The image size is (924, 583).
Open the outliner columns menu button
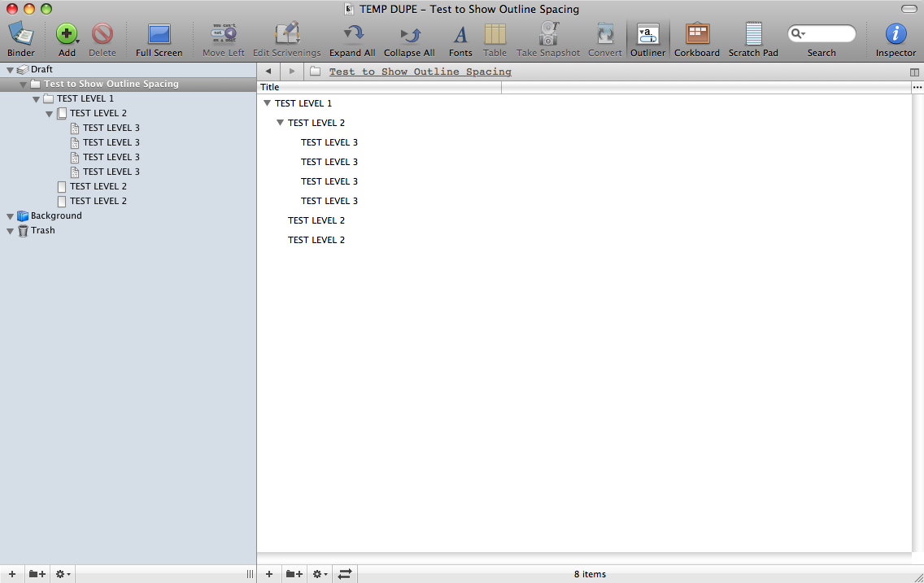(917, 87)
